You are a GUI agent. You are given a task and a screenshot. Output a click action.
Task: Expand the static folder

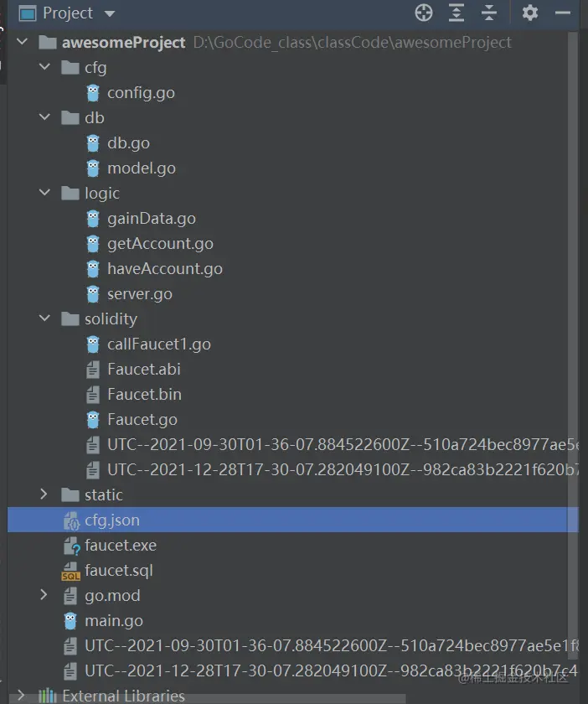(x=44, y=494)
